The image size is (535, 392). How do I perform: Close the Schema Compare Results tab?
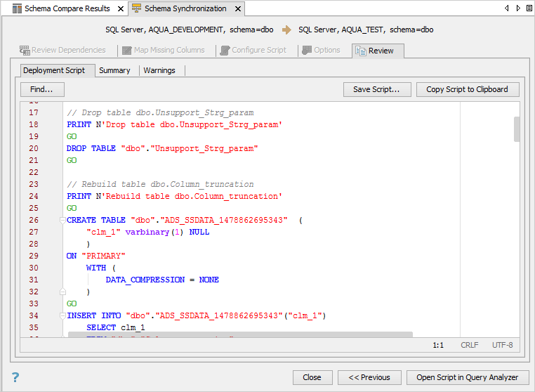click(x=120, y=9)
